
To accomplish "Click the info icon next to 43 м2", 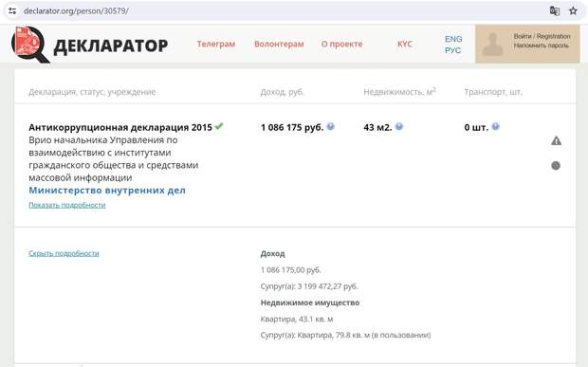I will click(x=399, y=126).
